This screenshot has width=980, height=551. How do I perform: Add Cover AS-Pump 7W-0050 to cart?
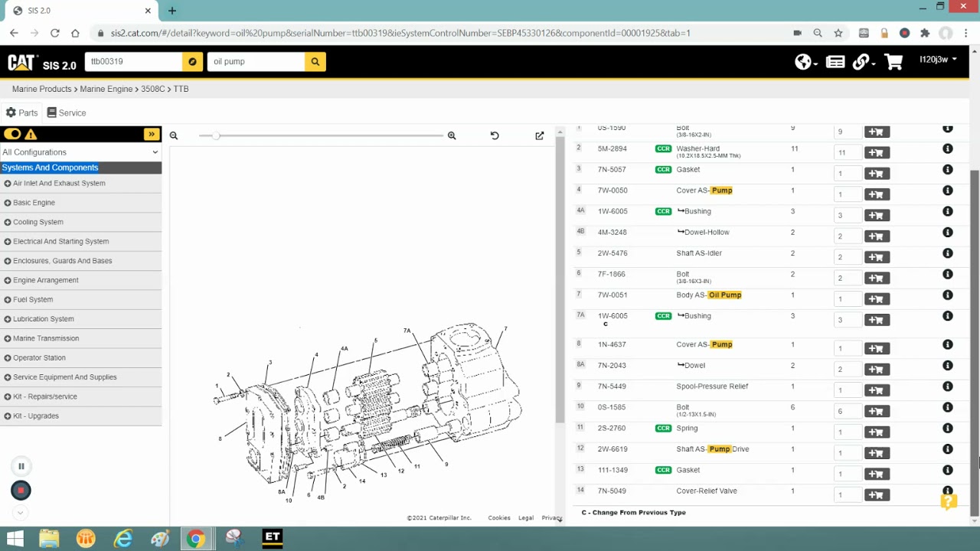click(877, 194)
